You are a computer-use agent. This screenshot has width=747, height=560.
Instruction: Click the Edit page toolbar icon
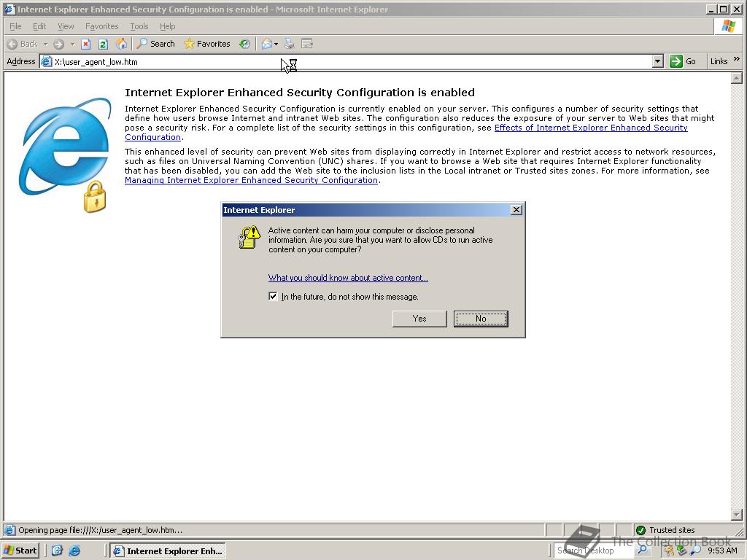[x=307, y=44]
